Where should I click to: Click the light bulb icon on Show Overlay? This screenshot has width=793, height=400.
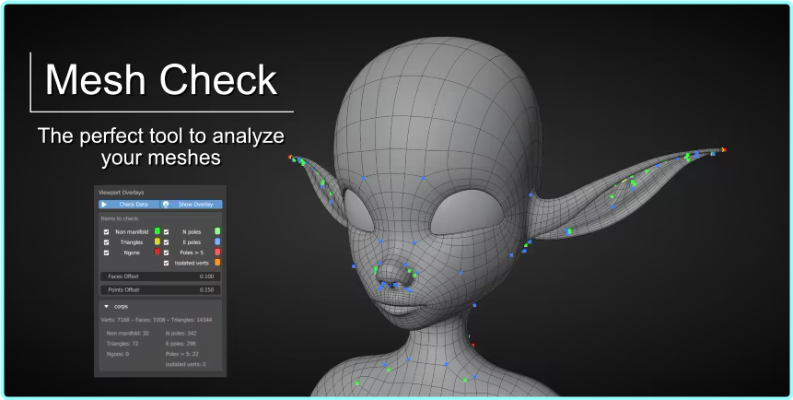[x=166, y=204]
